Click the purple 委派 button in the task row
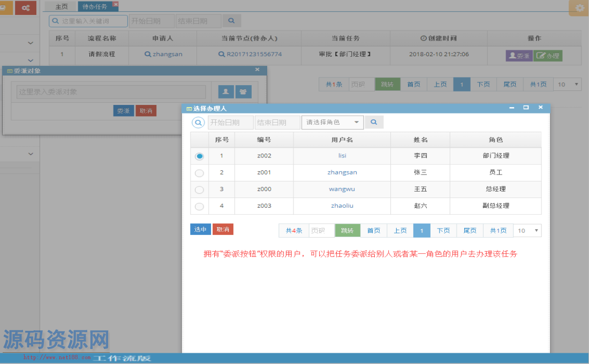The width and height of the screenshot is (589, 364). [519, 56]
